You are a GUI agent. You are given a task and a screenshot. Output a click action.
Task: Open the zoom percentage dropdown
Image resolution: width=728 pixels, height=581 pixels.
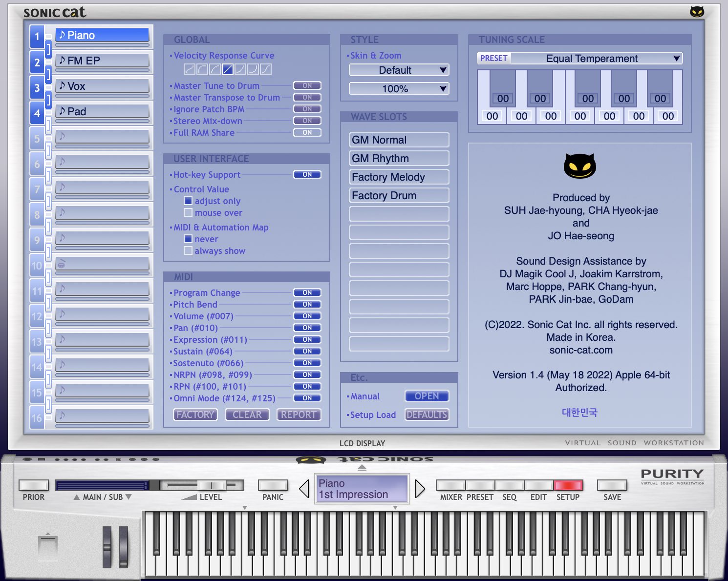click(398, 88)
